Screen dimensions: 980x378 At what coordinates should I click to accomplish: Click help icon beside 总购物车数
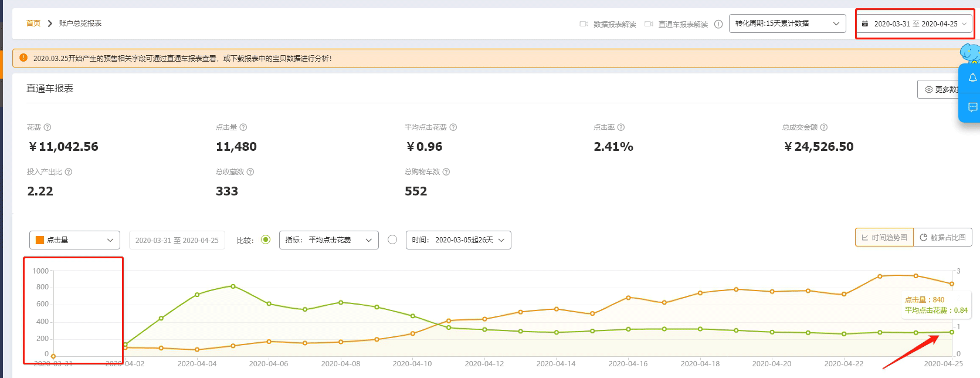(446, 172)
